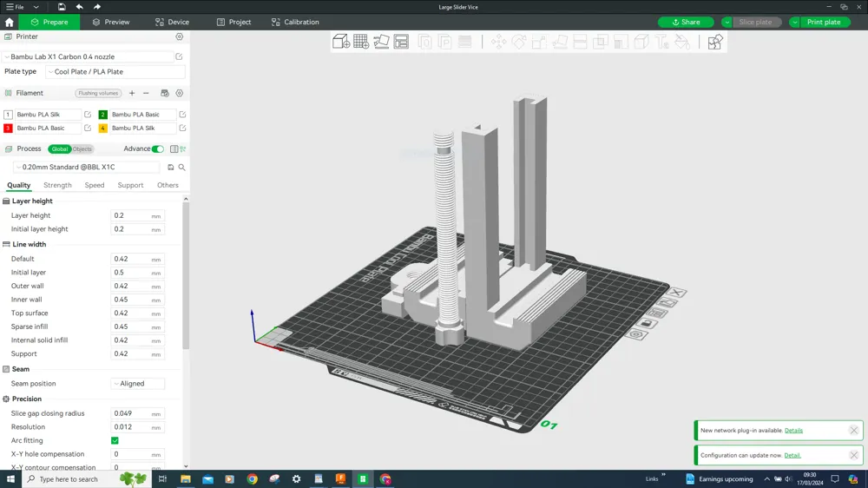Viewport: 868px width, 488px height.
Task: Switch to the Preview tab
Action: 111,22
